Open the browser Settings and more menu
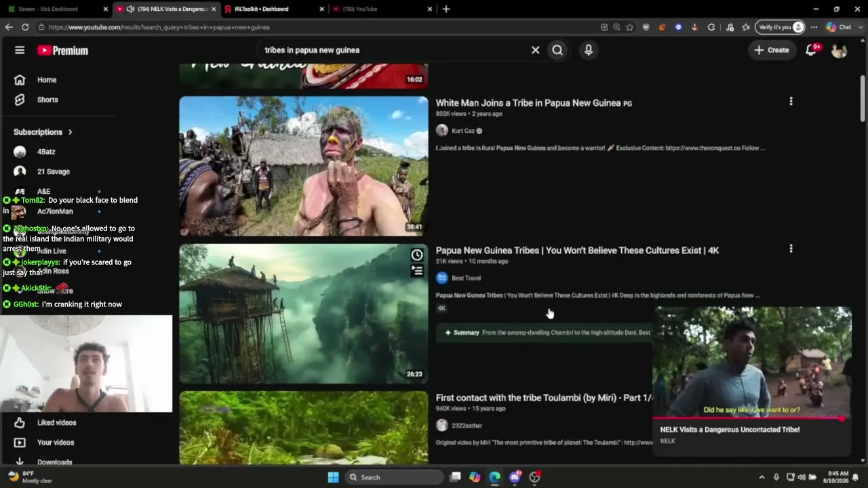Viewport: 868px width, 488px height. [x=814, y=27]
